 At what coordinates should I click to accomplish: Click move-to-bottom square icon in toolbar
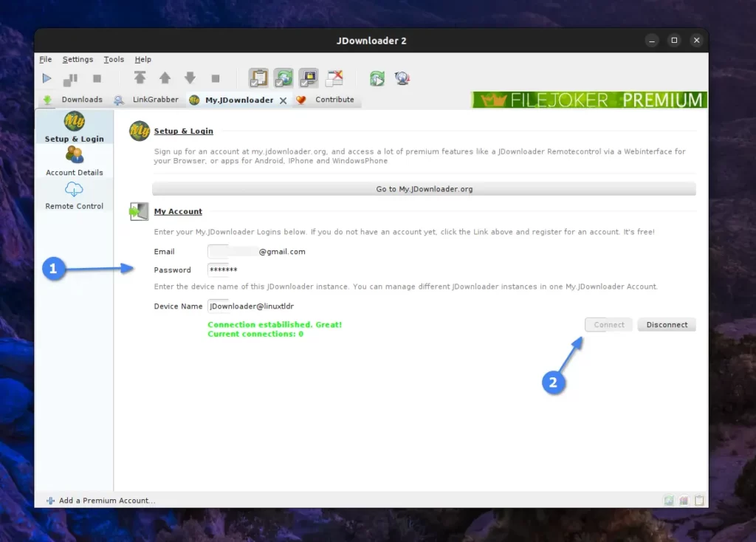(216, 78)
